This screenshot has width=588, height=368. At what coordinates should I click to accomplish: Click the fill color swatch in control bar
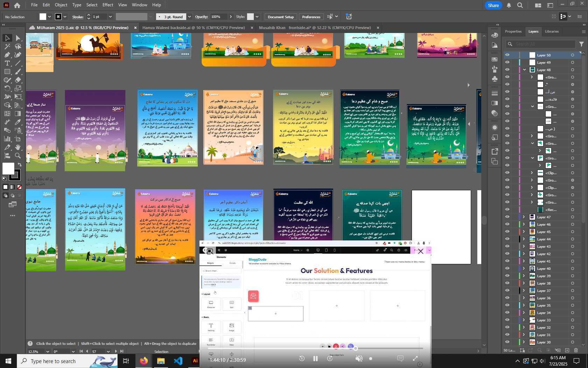pyautogui.click(x=43, y=17)
